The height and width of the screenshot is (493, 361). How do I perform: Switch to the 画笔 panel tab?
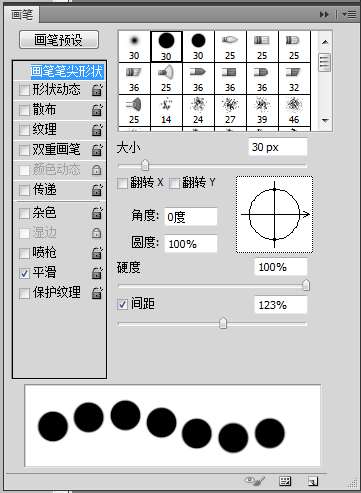(x=22, y=15)
